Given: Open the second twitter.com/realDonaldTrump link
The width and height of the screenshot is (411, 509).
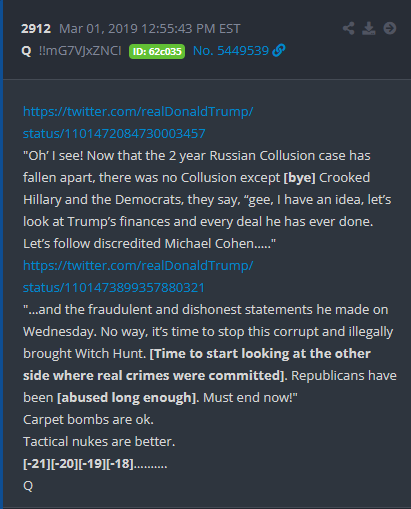Looking at the screenshot, I should point(138,266).
